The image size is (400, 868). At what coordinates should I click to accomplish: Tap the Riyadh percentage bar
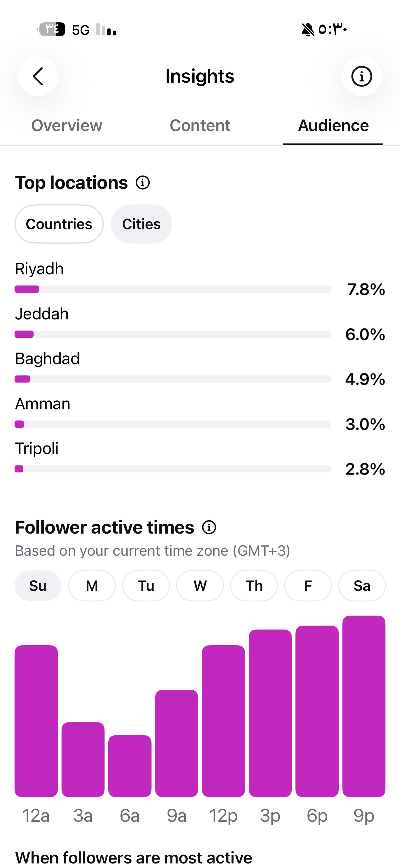(x=173, y=289)
